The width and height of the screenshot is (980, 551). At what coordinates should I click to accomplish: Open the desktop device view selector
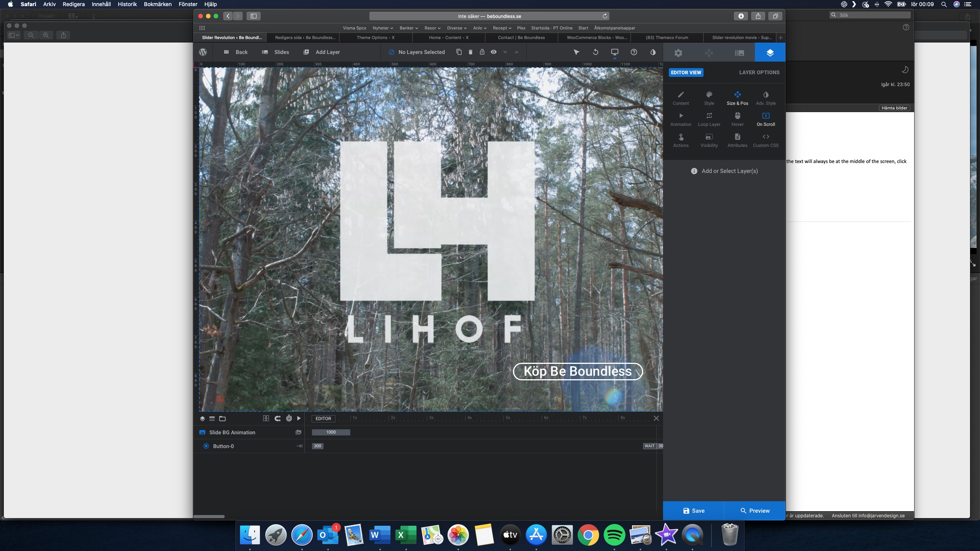click(615, 52)
